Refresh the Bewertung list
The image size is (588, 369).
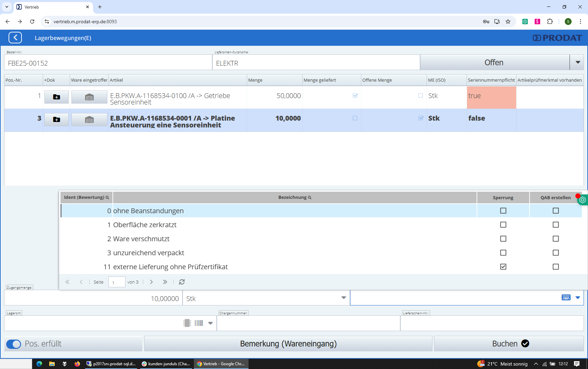click(182, 282)
